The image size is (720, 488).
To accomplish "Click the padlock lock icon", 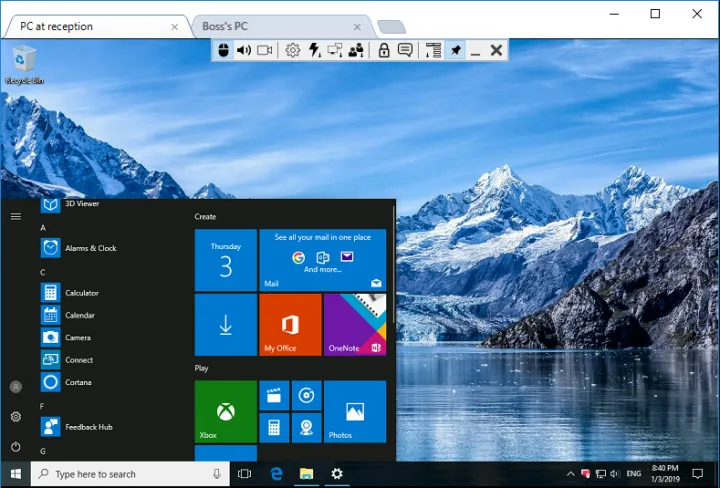I will click(384, 50).
